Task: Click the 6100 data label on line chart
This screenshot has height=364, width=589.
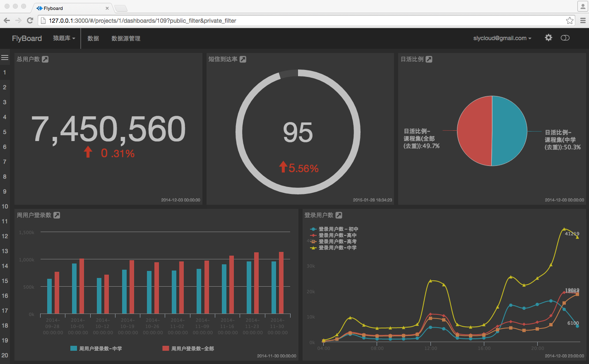Action: pos(573,323)
